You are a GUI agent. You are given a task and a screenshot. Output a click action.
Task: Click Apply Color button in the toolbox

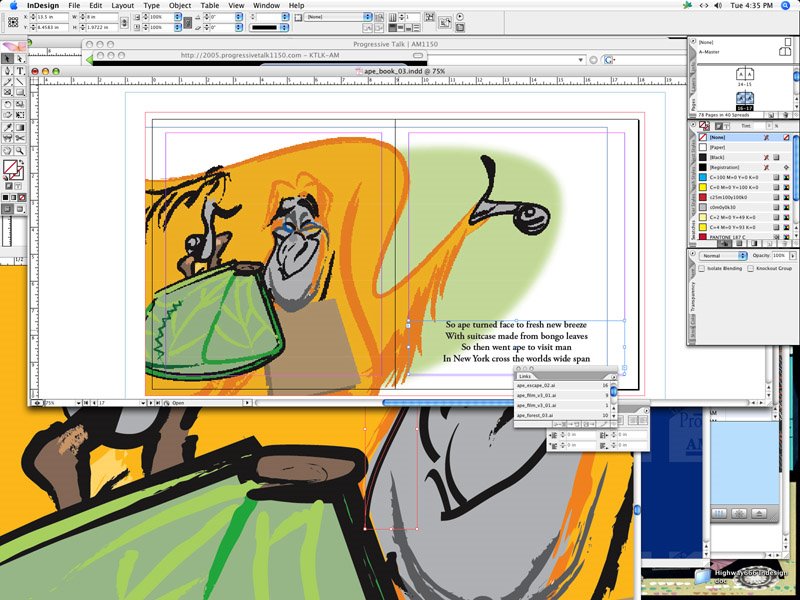(x=6, y=197)
